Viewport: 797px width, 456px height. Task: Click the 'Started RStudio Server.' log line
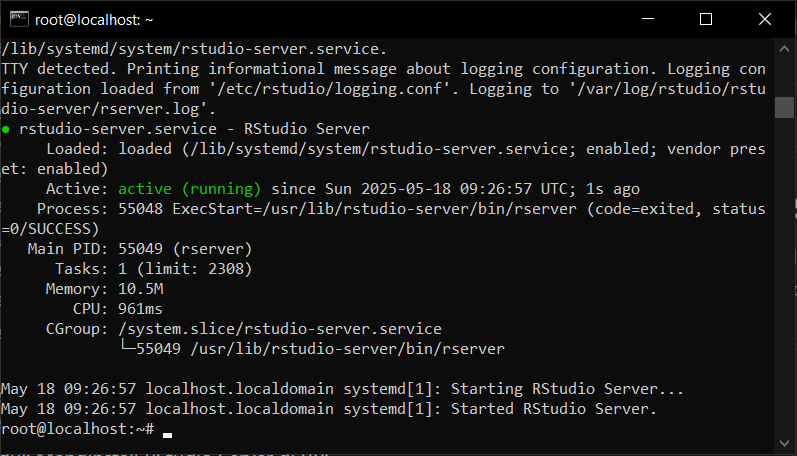[329, 409]
